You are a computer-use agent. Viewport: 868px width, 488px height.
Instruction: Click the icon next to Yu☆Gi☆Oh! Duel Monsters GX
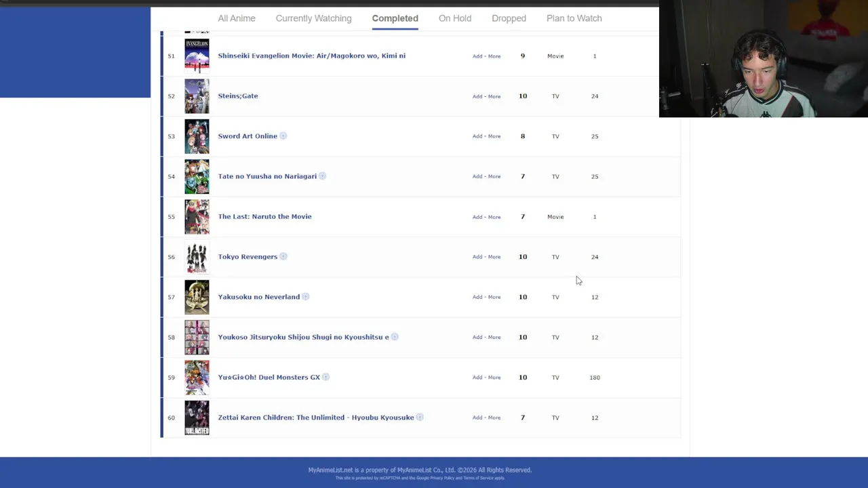click(325, 378)
